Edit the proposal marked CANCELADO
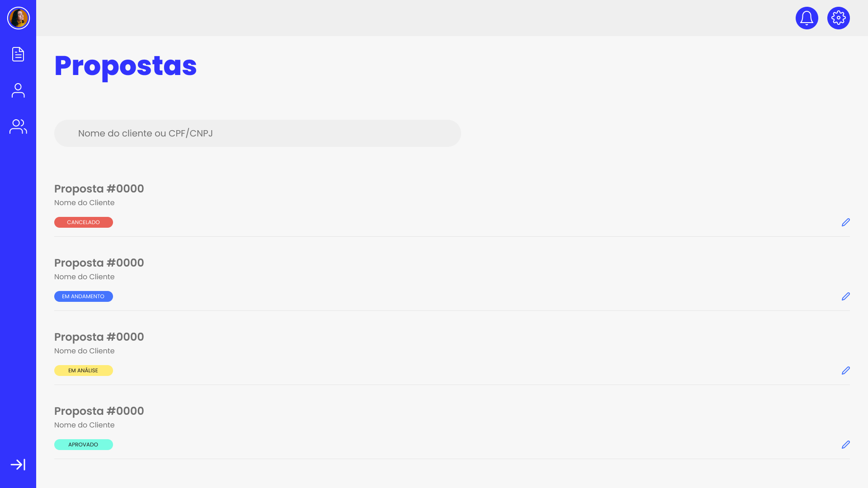The image size is (868, 488). click(x=845, y=222)
